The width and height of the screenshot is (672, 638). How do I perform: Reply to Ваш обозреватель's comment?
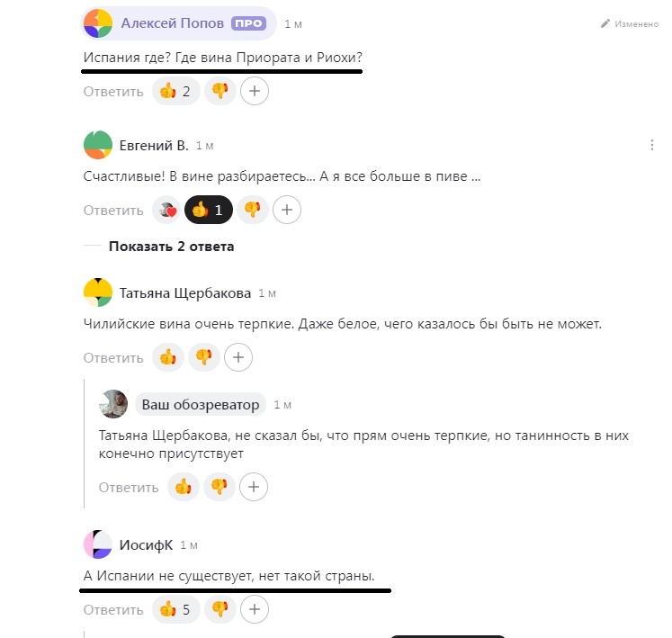(129, 487)
